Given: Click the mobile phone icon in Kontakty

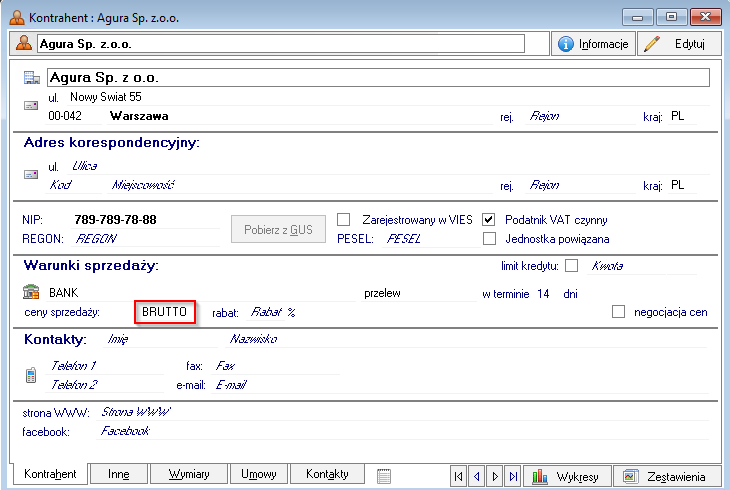Looking at the screenshot, I should (31, 375).
